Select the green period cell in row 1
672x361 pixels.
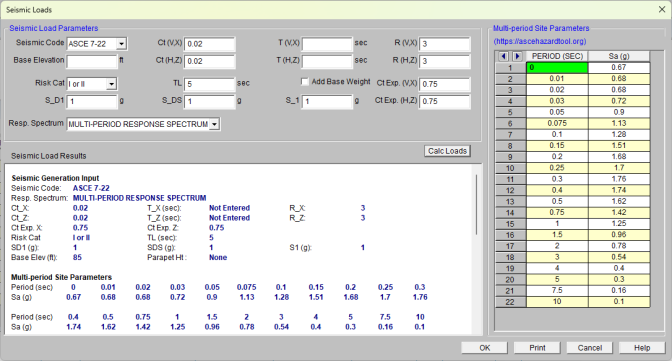[557, 67]
